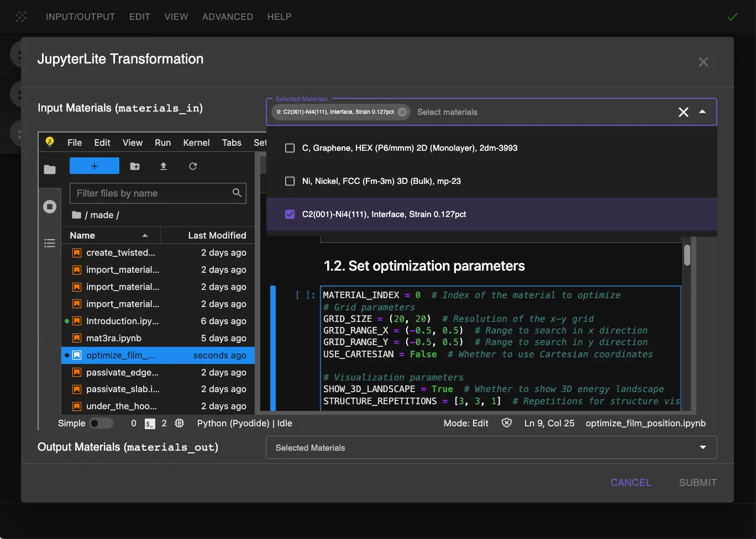Clear selected materials with the X icon

coord(683,112)
